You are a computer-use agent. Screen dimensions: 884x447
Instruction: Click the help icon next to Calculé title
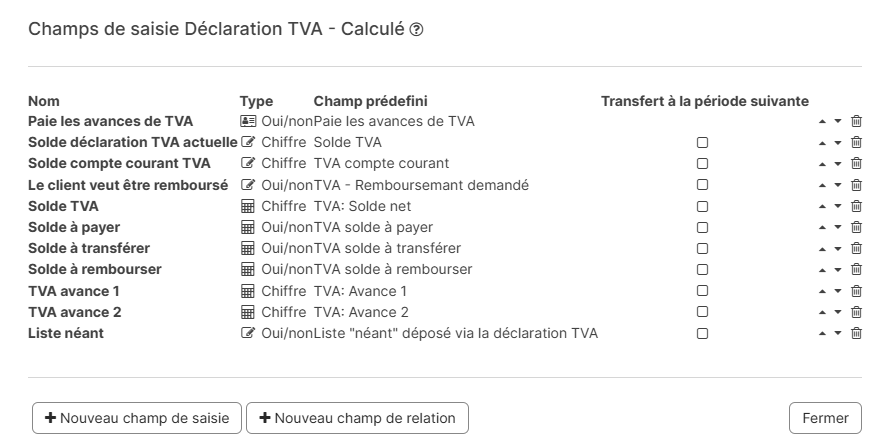click(x=417, y=30)
